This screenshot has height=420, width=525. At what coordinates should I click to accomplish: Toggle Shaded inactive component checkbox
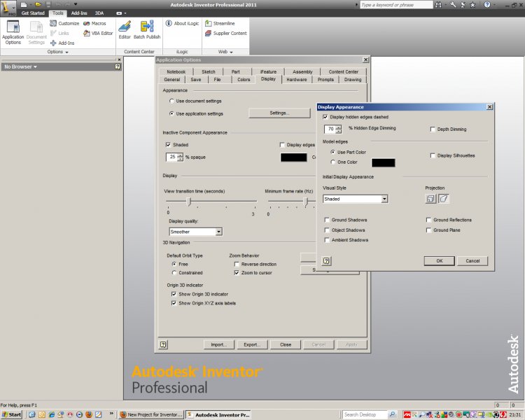tap(168, 145)
